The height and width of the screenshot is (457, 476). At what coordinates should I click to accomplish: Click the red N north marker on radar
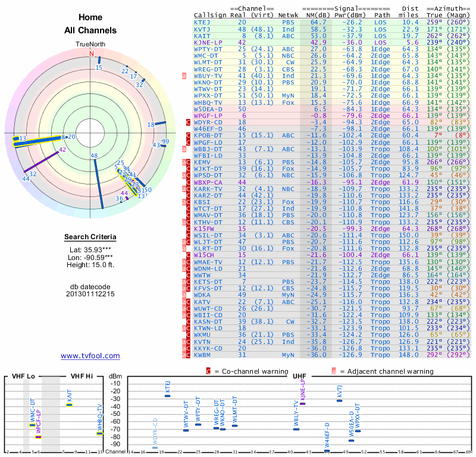[92, 54]
